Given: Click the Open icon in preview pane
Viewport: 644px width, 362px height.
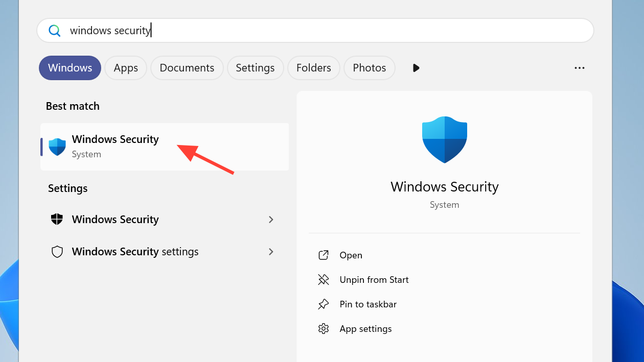Looking at the screenshot, I should (323, 255).
